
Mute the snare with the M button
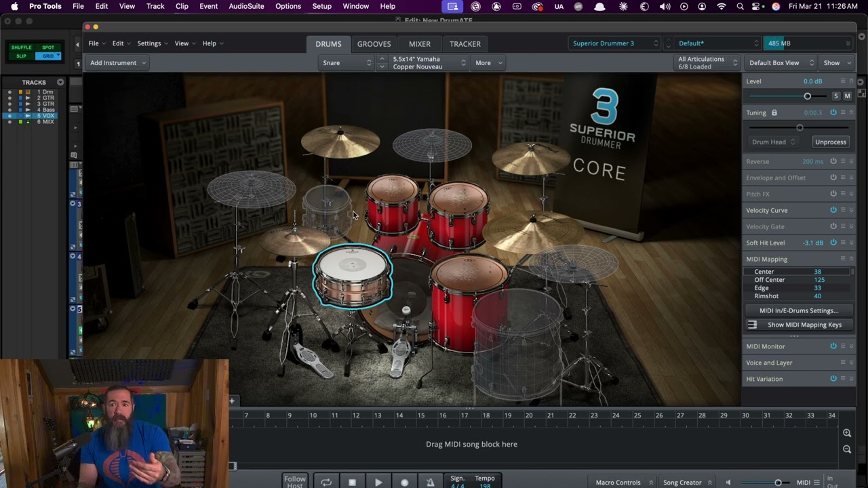coord(847,96)
